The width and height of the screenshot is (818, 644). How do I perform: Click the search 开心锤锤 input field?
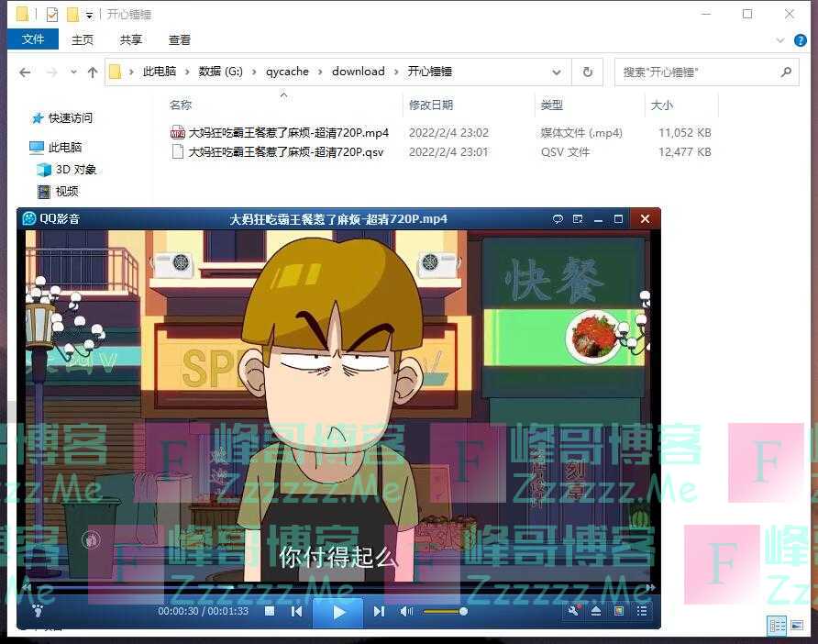point(699,72)
